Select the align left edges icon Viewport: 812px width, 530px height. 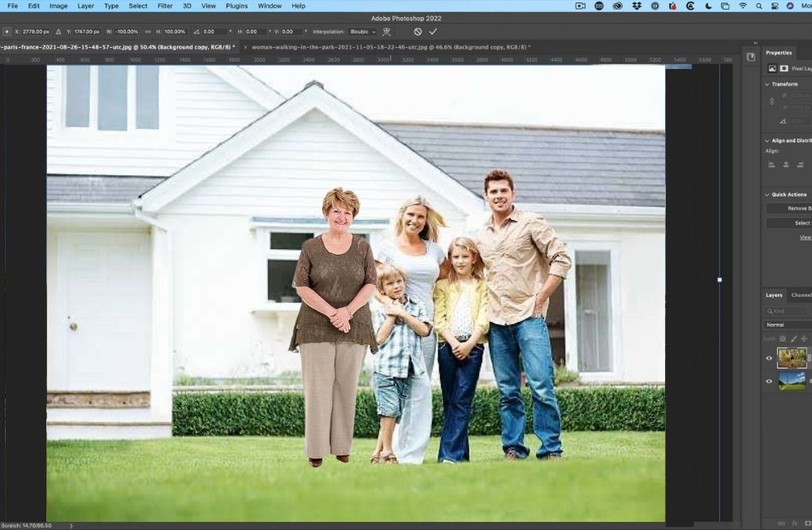(771, 164)
